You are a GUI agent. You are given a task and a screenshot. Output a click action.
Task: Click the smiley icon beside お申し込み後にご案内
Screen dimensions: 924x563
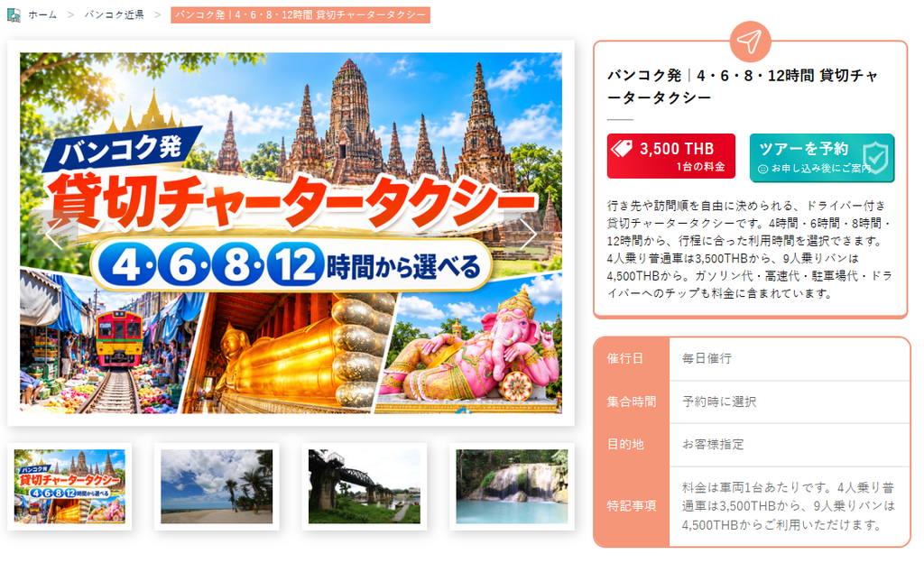click(x=762, y=169)
